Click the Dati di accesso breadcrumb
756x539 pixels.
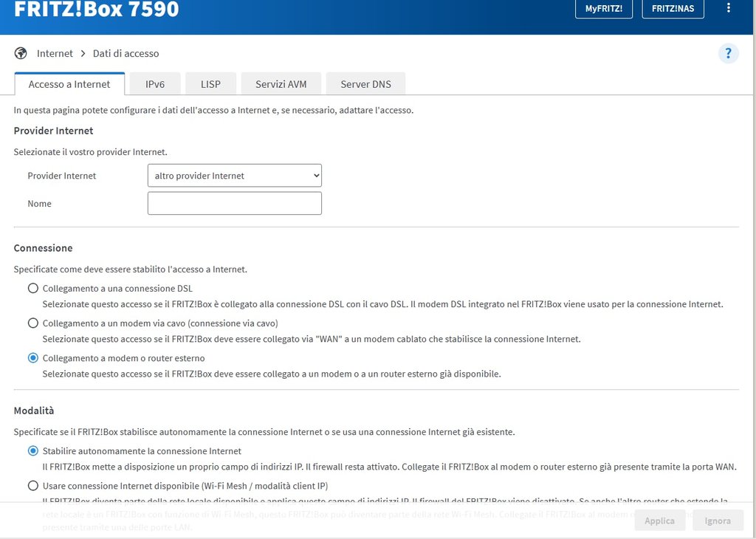(x=126, y=53)
